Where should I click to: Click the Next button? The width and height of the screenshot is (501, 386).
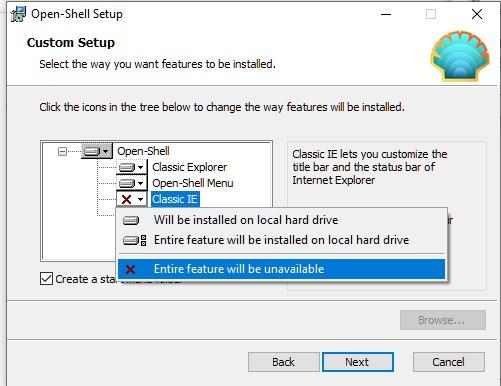(358, 362)
